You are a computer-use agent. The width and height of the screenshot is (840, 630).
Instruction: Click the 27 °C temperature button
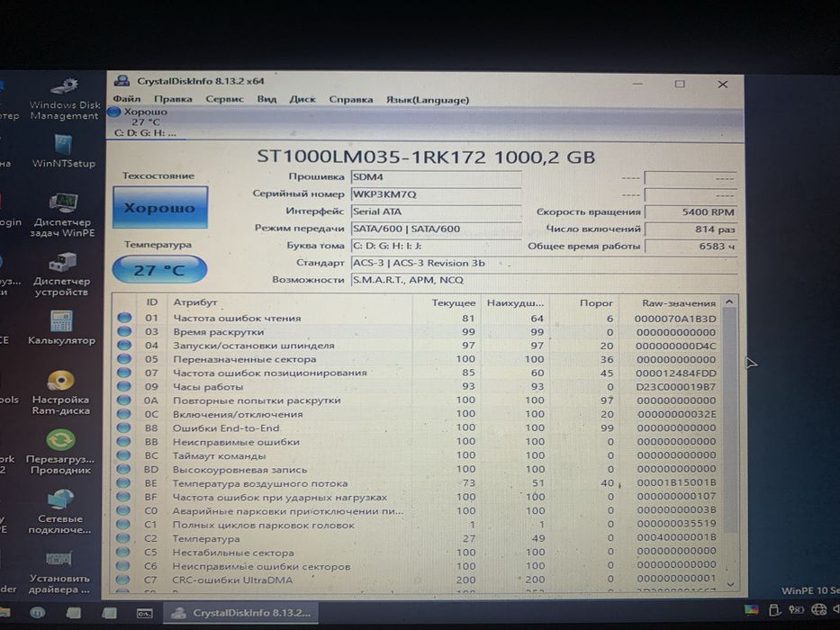[159, 269]
